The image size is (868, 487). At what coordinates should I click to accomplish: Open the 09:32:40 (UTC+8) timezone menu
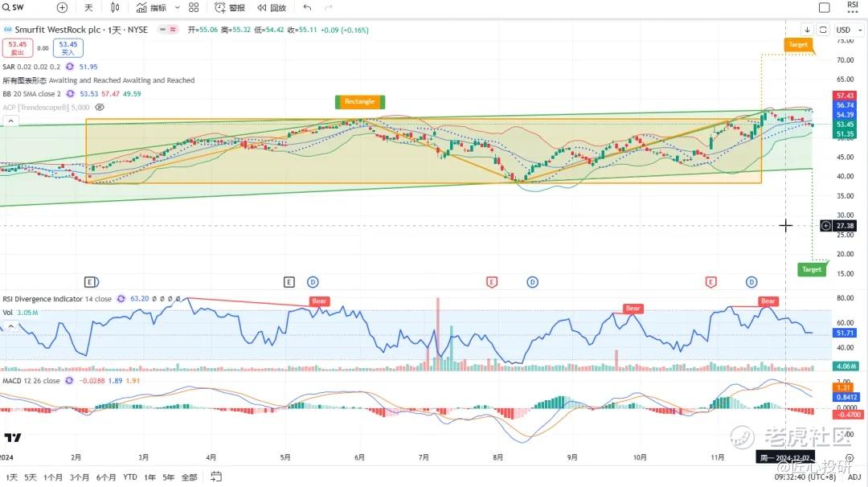pos(805,477)
